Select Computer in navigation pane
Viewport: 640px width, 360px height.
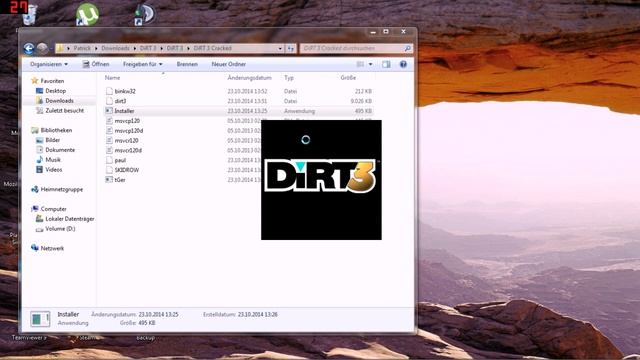click(53, 209)
